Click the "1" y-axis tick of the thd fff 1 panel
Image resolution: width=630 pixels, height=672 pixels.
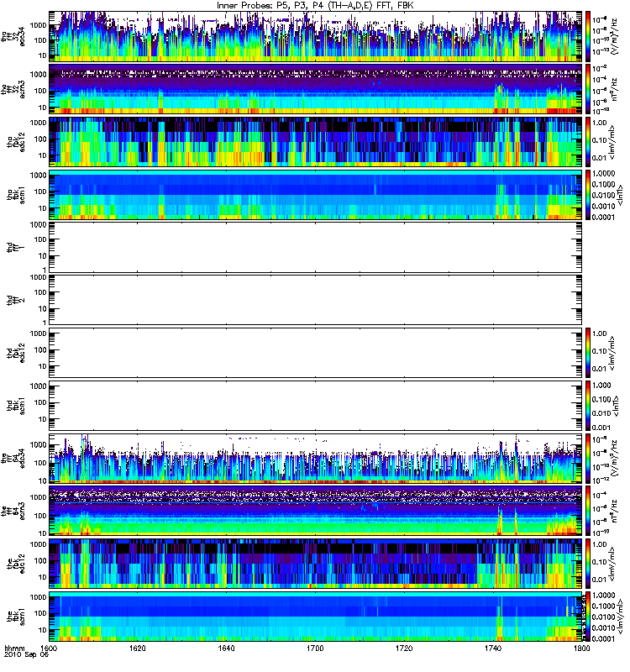coord(45,270)
